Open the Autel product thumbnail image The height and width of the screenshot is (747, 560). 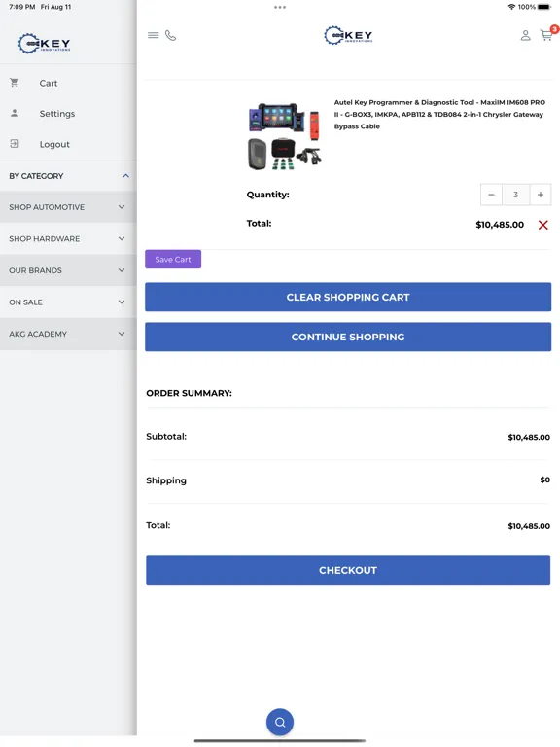point(285,136)
